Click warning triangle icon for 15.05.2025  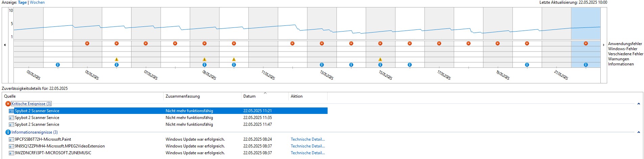tap(380, 59)
